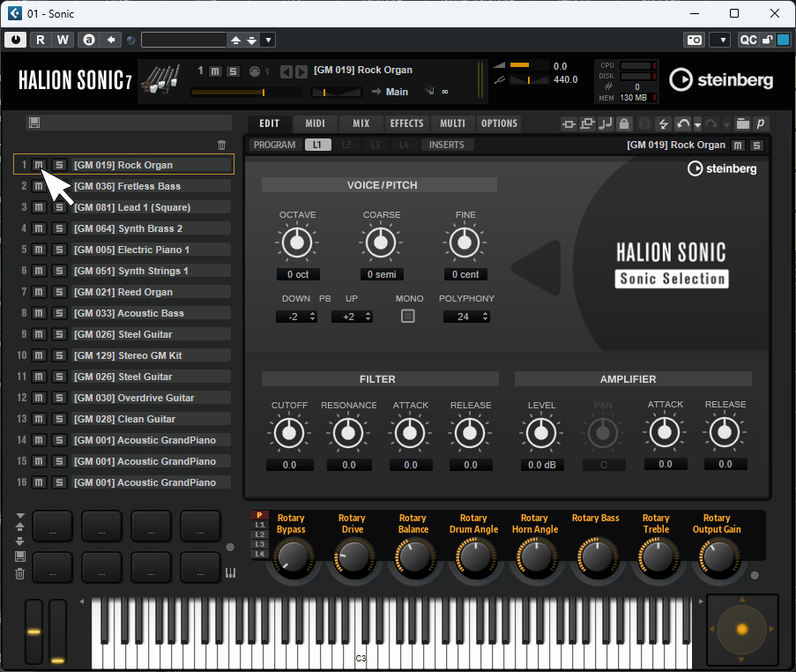This screenshot has height=672, width=796.
Task: Open the preset management dropdown arrow
Action: click(x=268, y=40)
